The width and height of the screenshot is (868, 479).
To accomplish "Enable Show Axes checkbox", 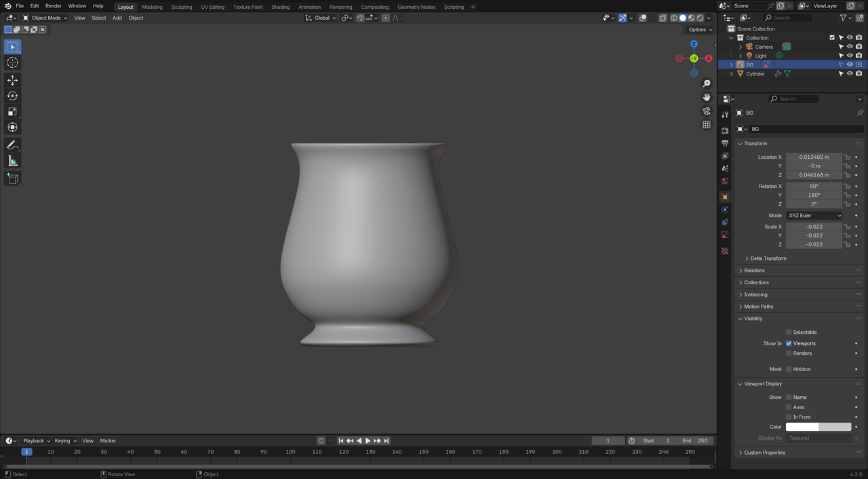I will click(789, 407).
